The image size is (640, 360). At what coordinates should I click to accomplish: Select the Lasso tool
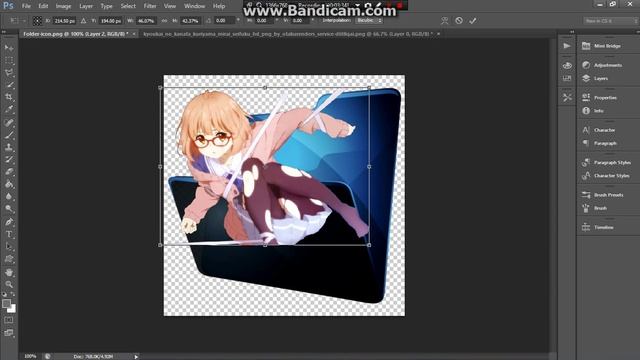click(9, 73)
